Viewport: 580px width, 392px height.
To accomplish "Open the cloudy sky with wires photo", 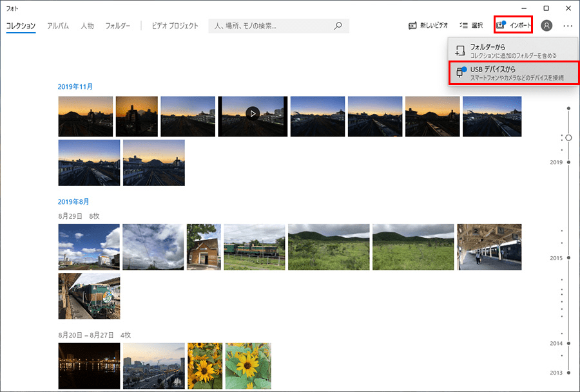I will tap(153, 247).
